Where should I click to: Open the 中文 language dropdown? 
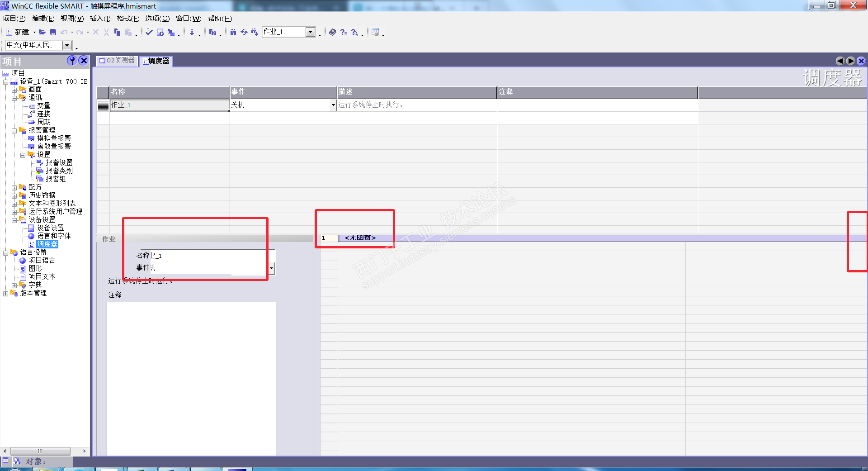(67, 45)
